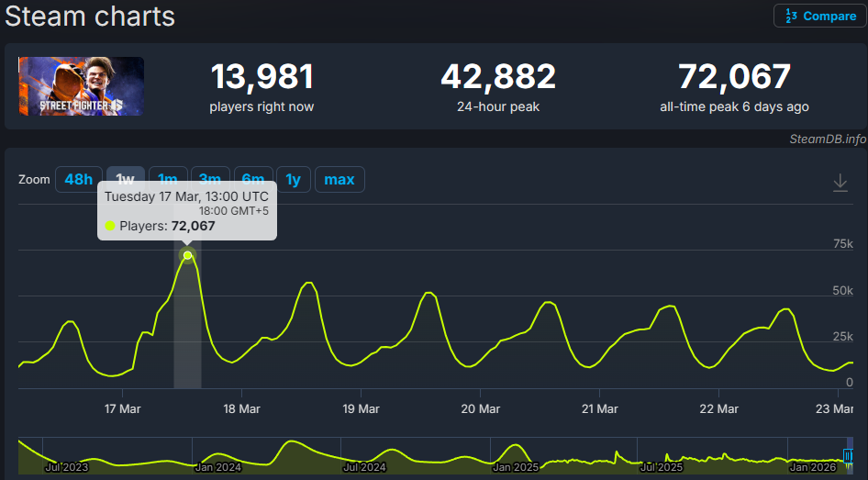Select the 1w zoom range
This screenshot has width=868, height=480.
pyautogui.click(x=126, y=179)
